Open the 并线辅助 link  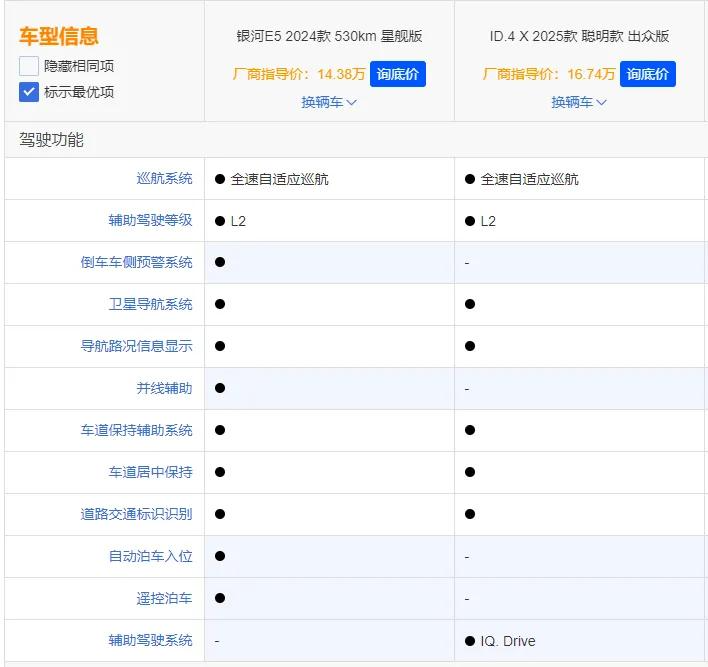164,388
